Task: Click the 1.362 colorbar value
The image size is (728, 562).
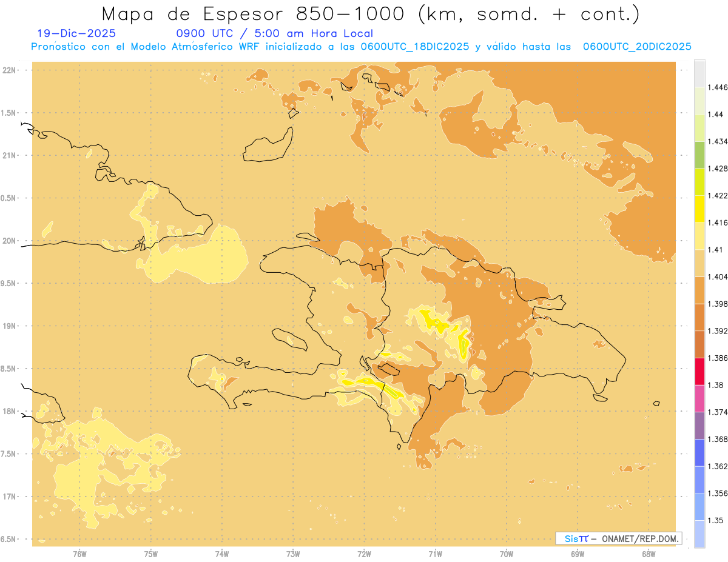Action: pos(718,466)
